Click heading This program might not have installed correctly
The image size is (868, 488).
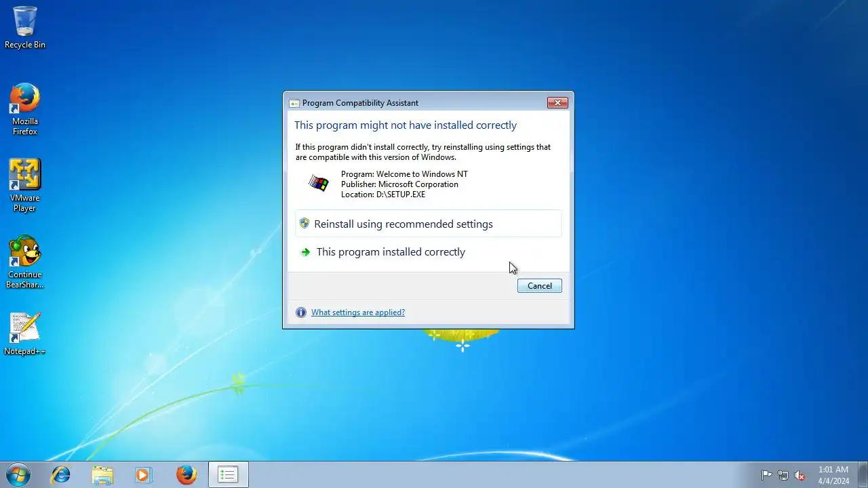pyautogui.click(x=406, y=125)
